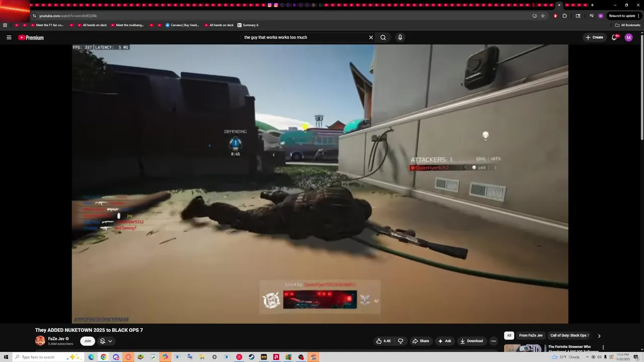
Task: Install or cast icon in address bar
Action: click(x=534, y=16)
